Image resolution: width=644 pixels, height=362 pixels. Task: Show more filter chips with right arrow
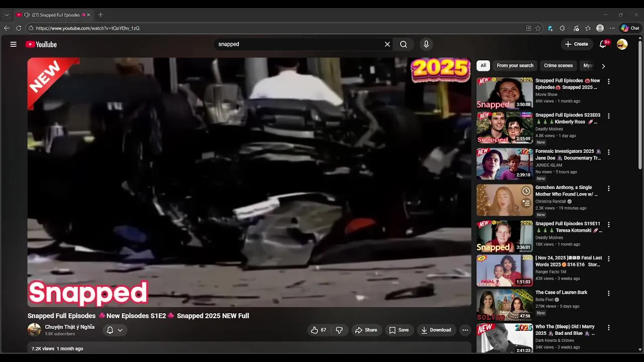pos(603,66)
